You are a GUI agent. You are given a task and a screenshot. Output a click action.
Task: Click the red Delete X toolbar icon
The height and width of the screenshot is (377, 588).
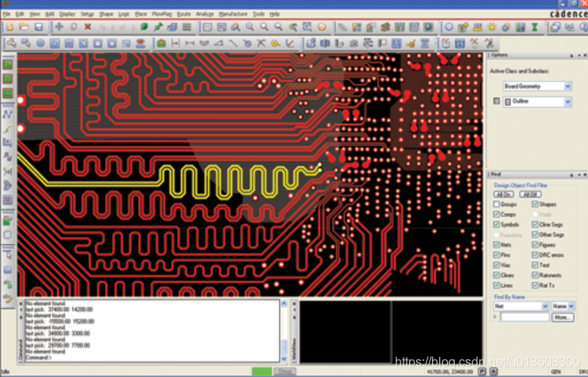[x=87, y=27]
